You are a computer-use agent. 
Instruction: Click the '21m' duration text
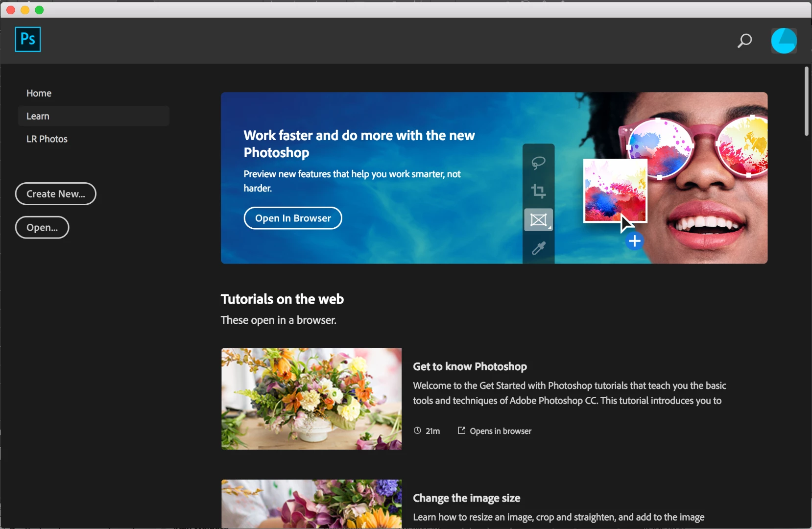pyautogui.click(x=433, y=431)
